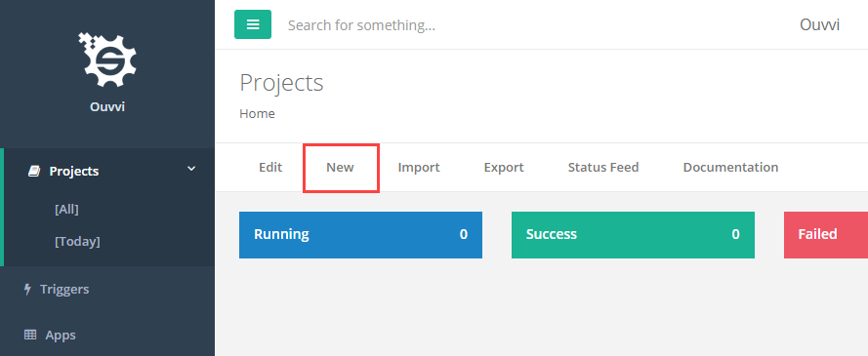Select the [Today] projects filter
This screenshot has height=356, width=868.
pos(77,242)
